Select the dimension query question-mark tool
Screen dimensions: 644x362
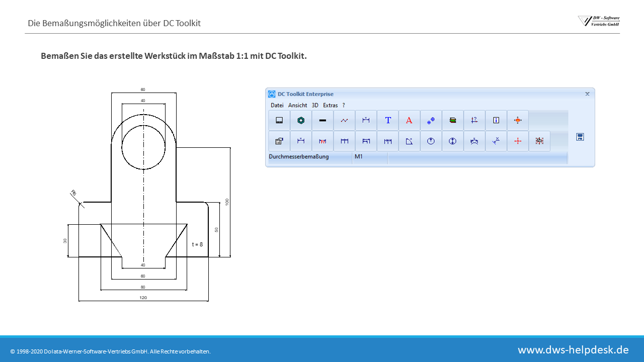474,120
